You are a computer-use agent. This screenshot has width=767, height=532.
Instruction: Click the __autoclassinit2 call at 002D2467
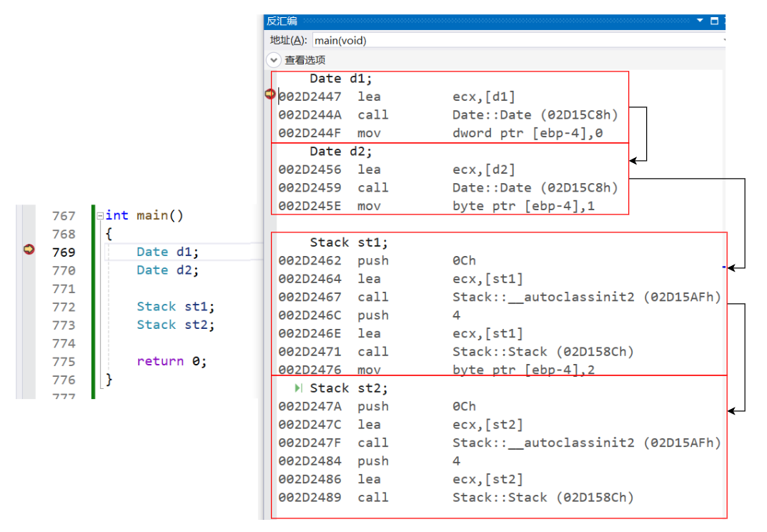click(500, 297)
